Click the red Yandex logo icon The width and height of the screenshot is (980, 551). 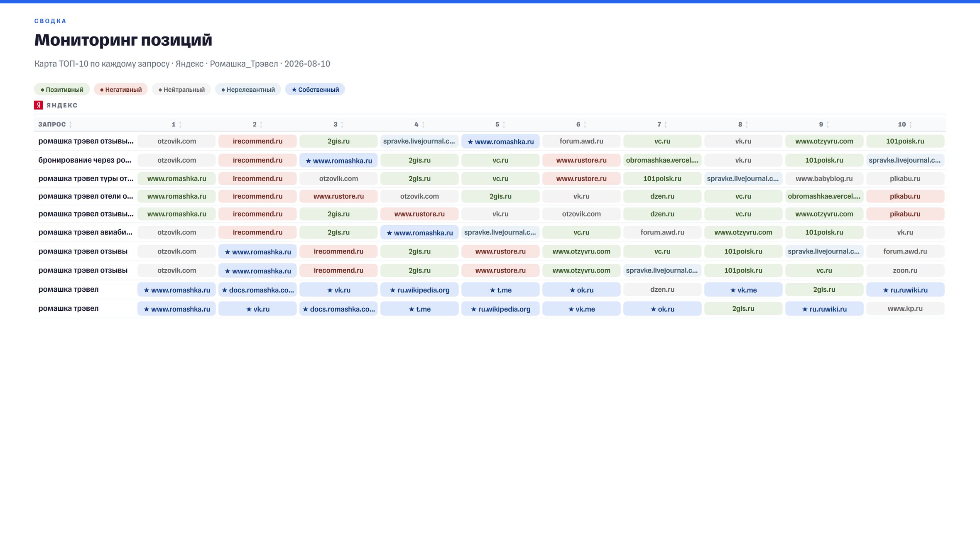(39, 105)
